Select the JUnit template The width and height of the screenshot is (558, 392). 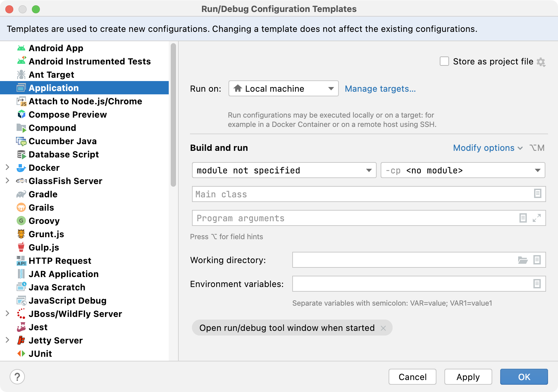[x=40, y=354]
